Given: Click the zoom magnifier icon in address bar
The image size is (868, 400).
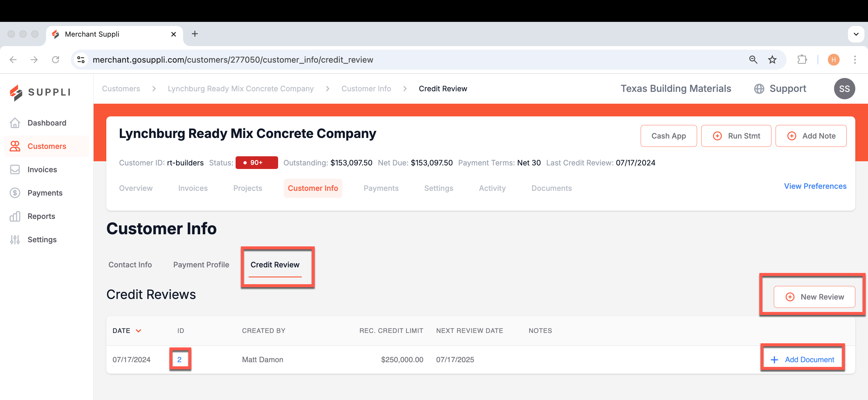Looking at the screenshot, I should 753,60.
